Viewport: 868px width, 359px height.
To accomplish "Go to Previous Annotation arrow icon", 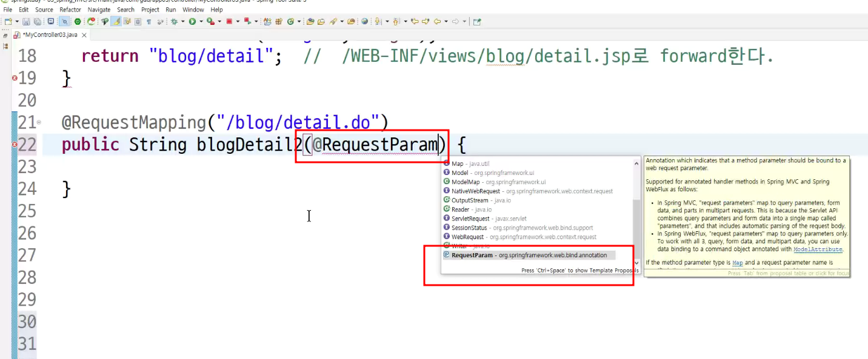I will [x=396, y=21].
